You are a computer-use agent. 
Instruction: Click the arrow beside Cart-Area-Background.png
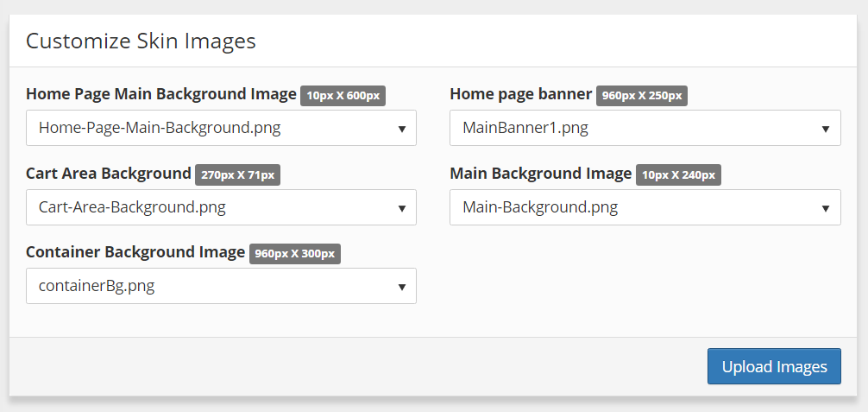402,208
